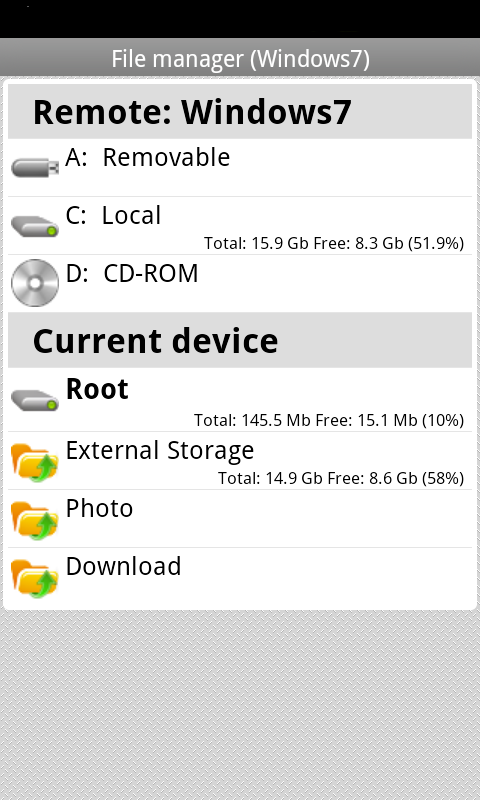
Task: Click the Root total and free size text
Action: (329, 420)
